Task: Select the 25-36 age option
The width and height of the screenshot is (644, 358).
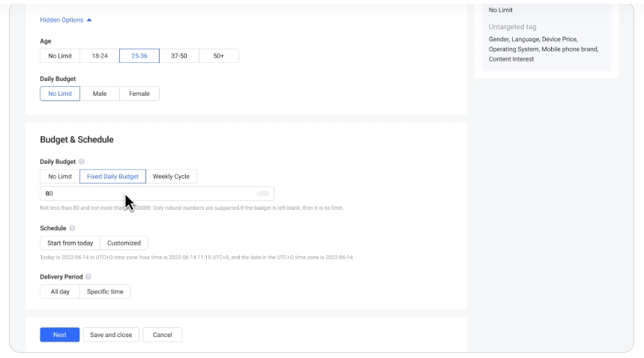Action: (x=139, y=56)
